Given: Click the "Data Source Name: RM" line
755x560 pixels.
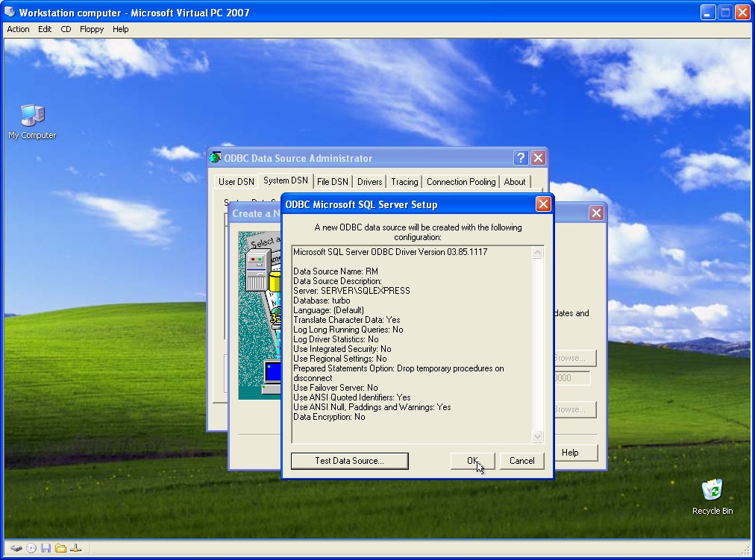Looking at the screenshot, I should 336,271.
